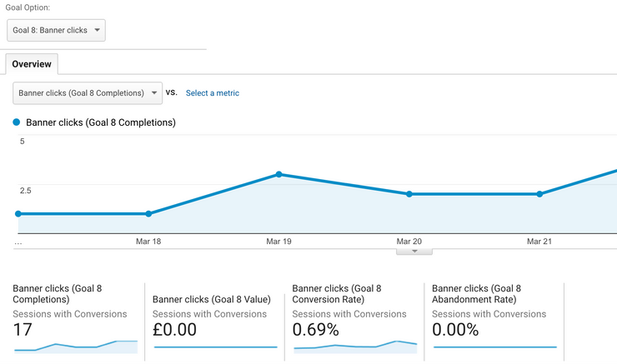Image resolution: width=617 pixels, height=364 pixels.
Task: Click the Mar 19 data point on chart
Action: pyautogui.click(x=279, y=174)
